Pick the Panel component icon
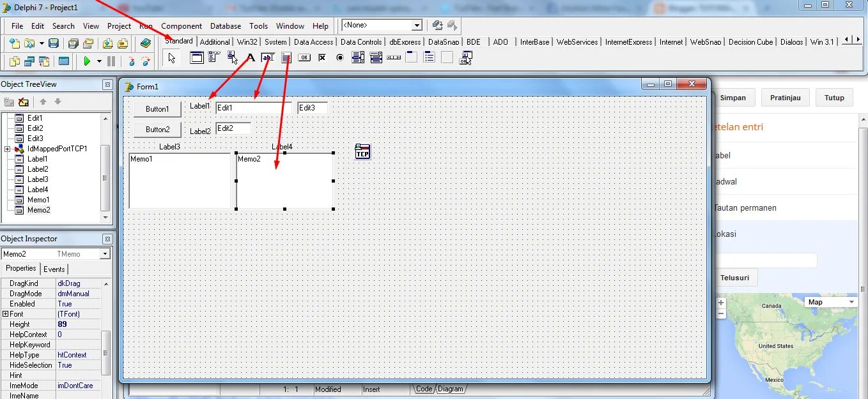 [447, 57]
